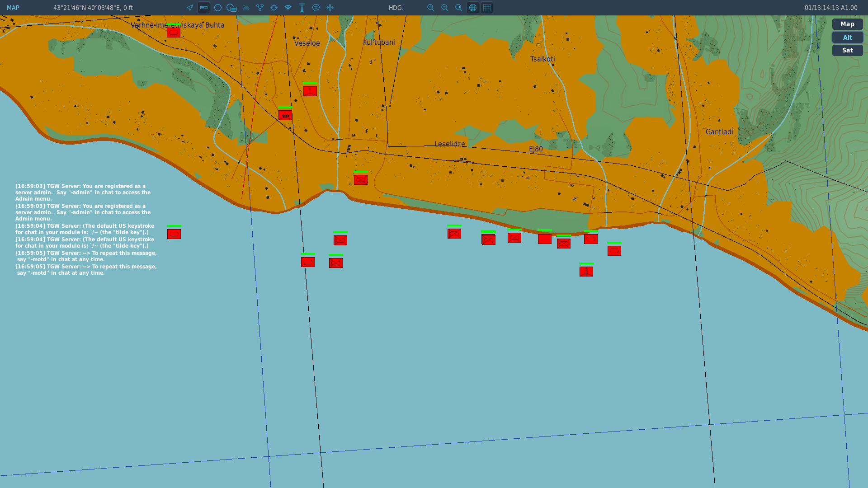Switch to Sat satellite view mode
The width and height of the screenshot is (868, 488).
click(847, 50)
